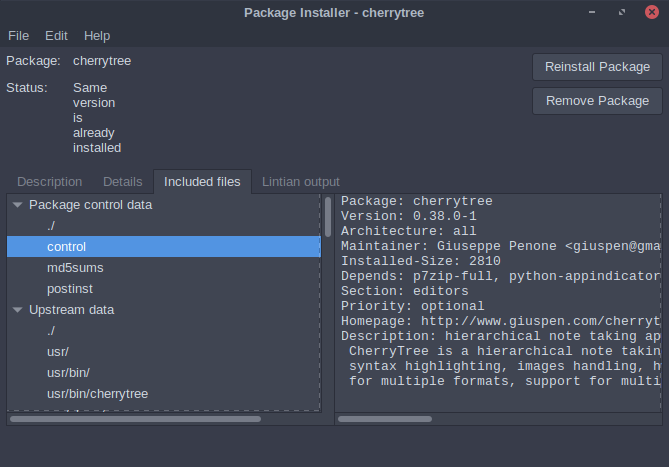Switch to the Details tab

click(x=122, y=182)
